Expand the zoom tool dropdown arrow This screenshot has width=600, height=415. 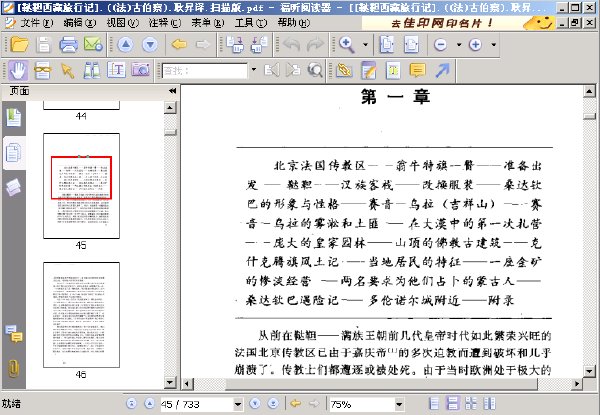(365, 45)
